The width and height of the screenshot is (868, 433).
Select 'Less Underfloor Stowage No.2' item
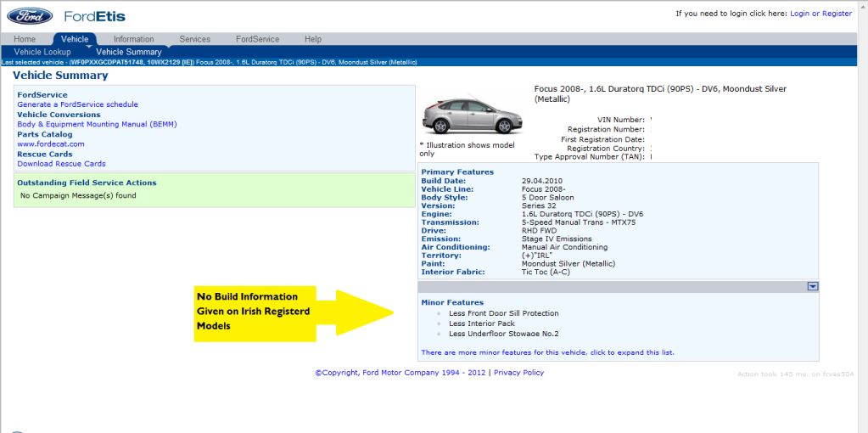click(504, 334)
